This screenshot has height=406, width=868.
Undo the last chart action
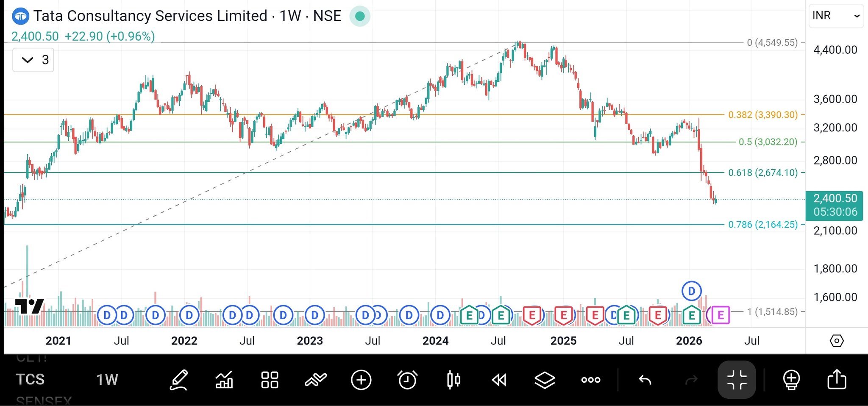pos(645,380)
